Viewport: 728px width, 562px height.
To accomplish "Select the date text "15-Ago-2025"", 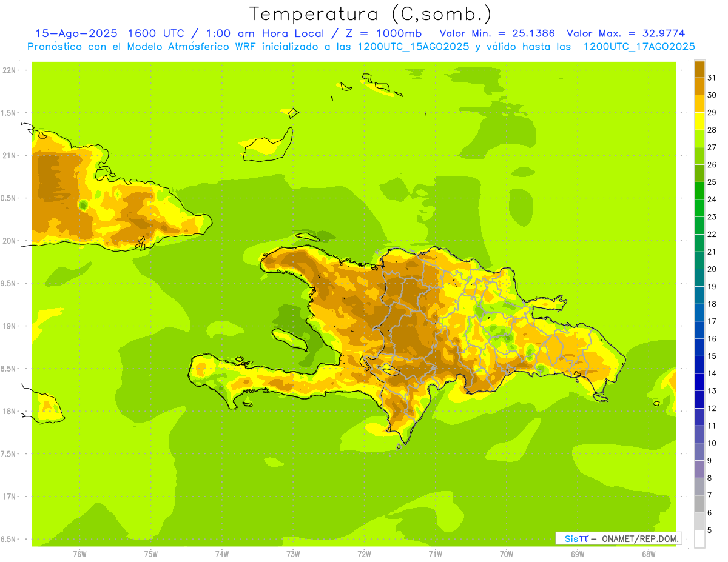I will coord(76,33).
